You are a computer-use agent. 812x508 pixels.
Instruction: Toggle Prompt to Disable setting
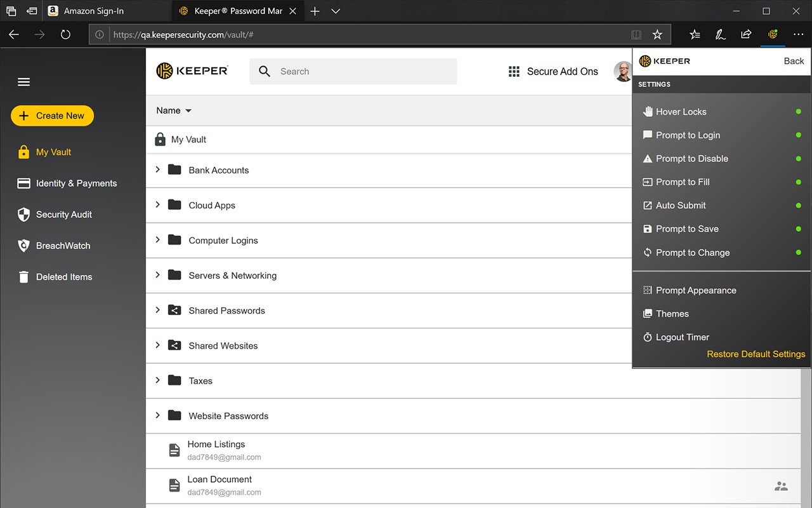point(798,159)
